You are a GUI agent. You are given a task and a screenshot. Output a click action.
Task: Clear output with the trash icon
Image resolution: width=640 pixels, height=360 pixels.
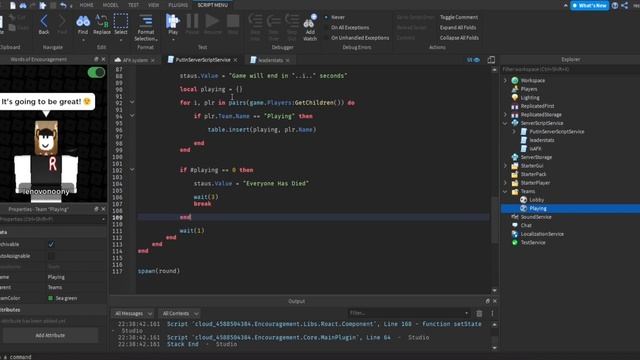point(479,313)
